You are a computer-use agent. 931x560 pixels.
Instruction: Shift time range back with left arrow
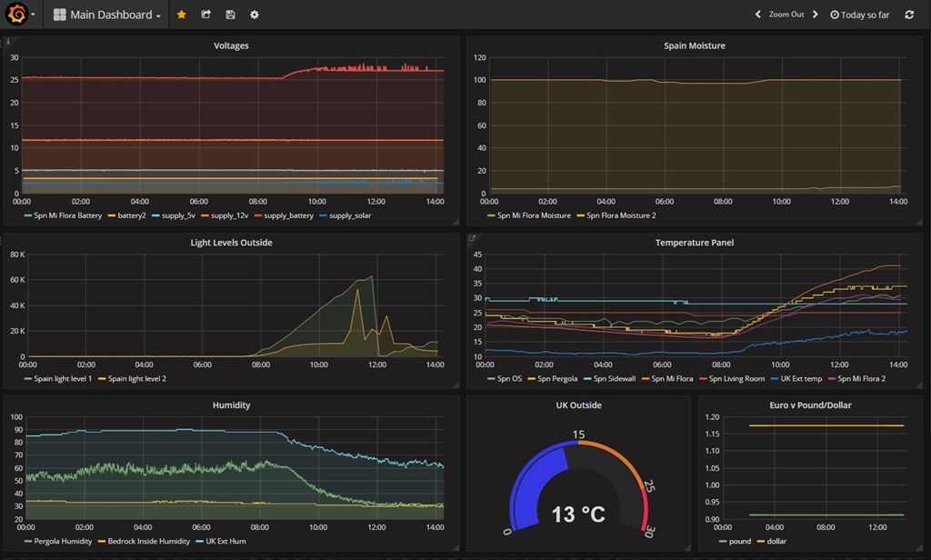point(758,15)
